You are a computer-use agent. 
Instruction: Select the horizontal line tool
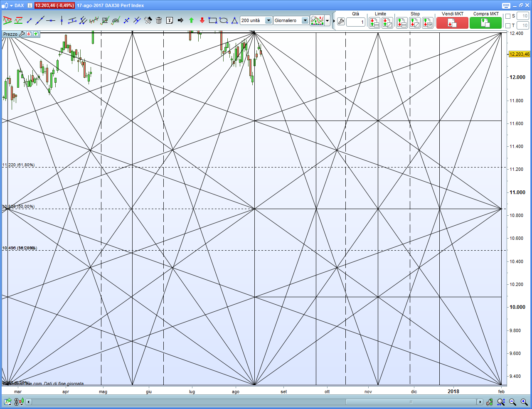(51, 20)
